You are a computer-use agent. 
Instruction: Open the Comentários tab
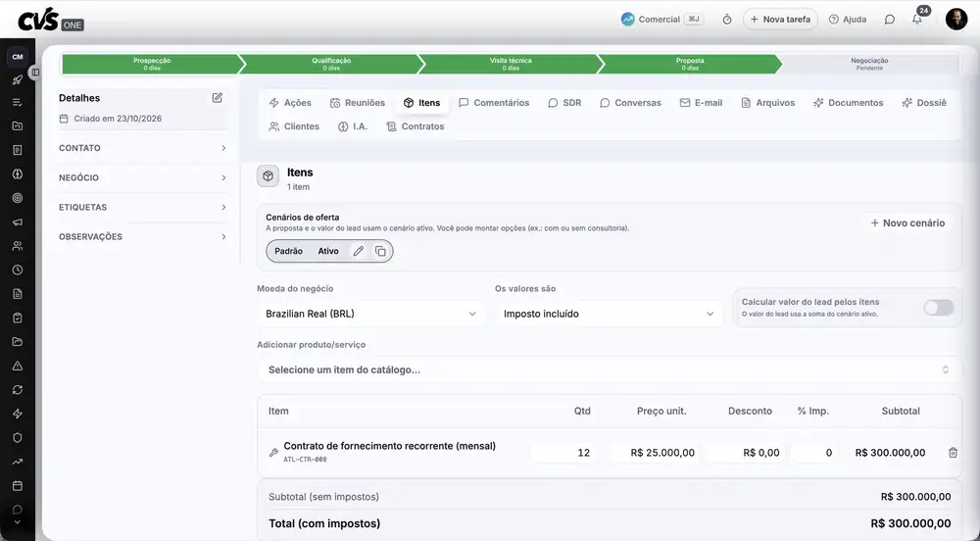pos(494,103)
